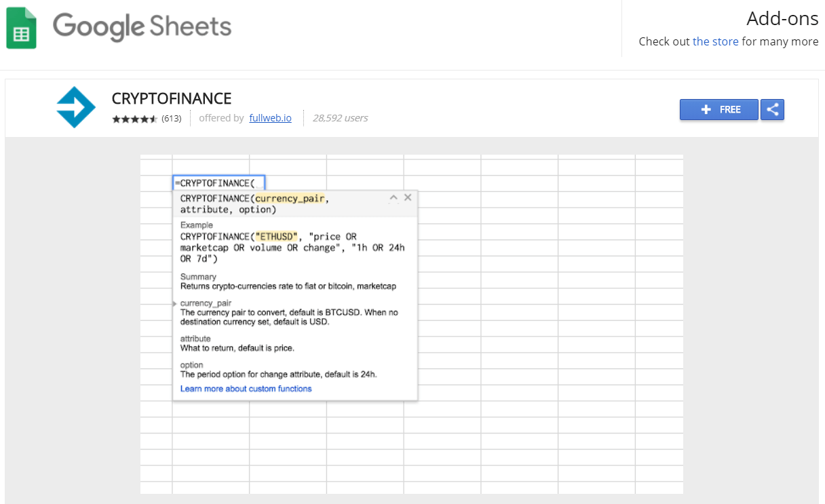The width and height of the screenshot is (825, 504).
Task: Click the highlighted "ETHUSD" example text
Action: click(276, 237)
